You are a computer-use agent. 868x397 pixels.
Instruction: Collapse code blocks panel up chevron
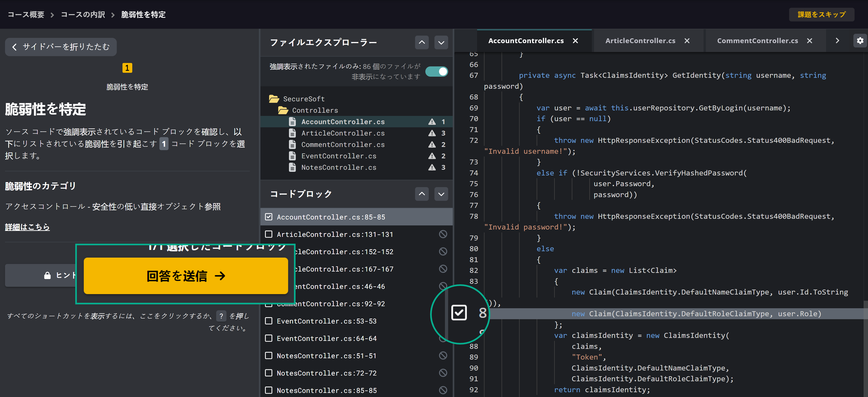click(x=422, y=194)
